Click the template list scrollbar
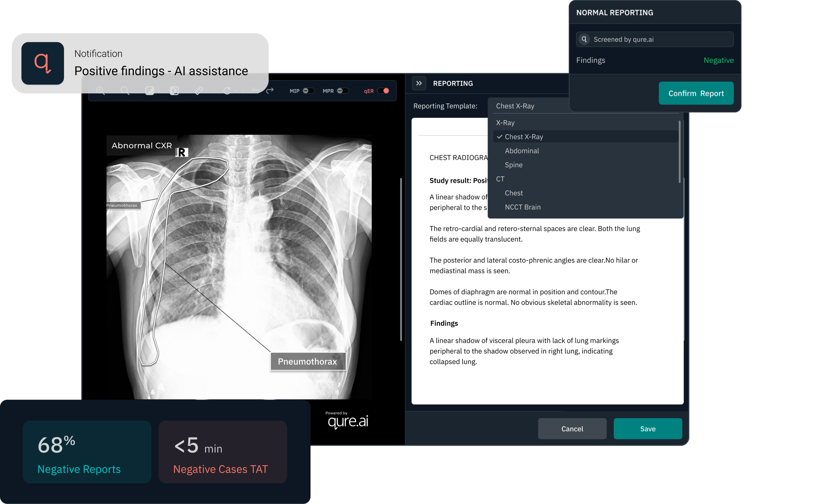This screenshot has height=504, width=837. [x=679, y=152]
